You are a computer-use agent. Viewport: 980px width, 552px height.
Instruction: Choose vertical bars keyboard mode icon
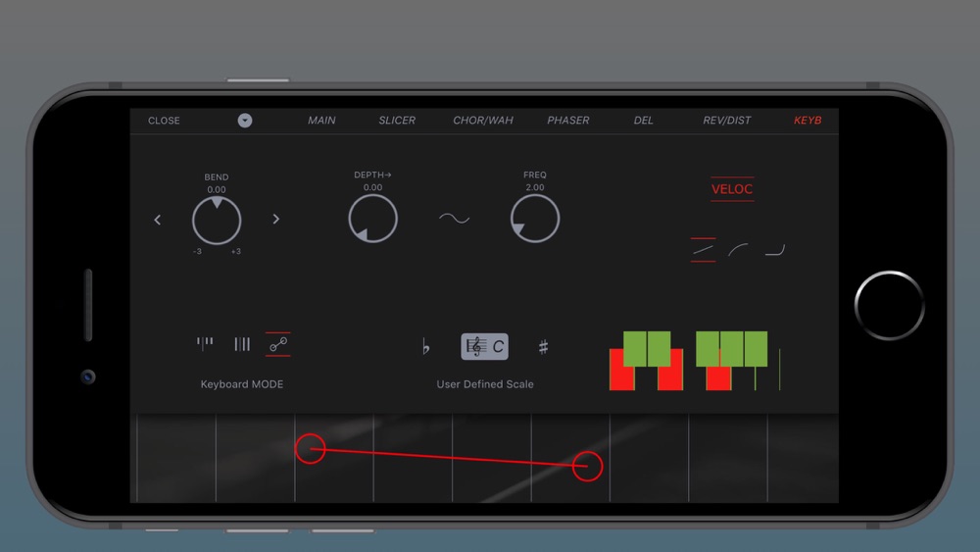pos(242,344)
